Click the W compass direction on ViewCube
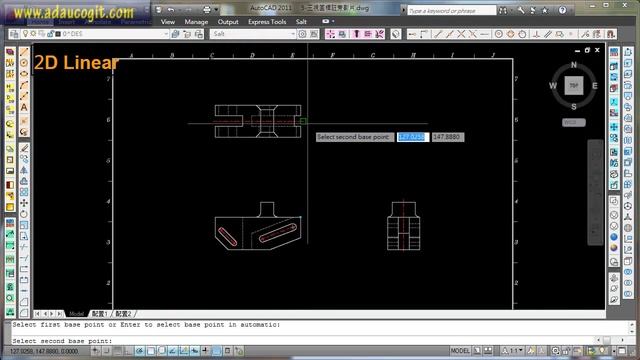Viewport: 640px width, 360px height. point(553,86)
